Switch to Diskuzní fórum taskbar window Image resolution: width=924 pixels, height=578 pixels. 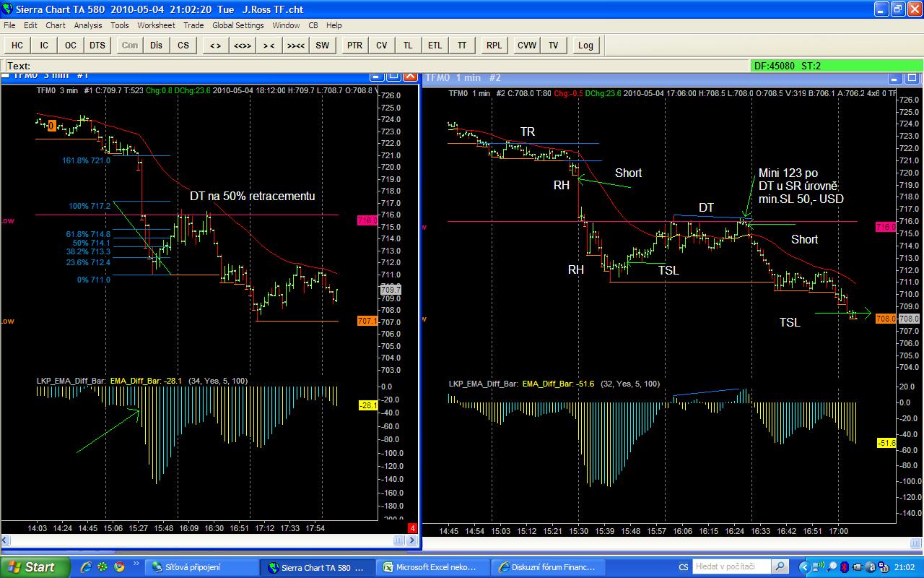(x=549, y=567)
